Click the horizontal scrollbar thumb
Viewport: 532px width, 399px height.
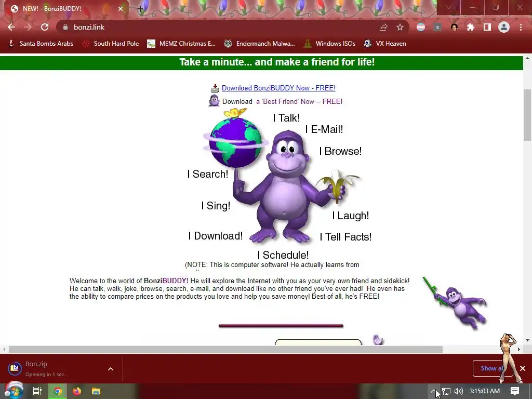[x=225, y=349]
